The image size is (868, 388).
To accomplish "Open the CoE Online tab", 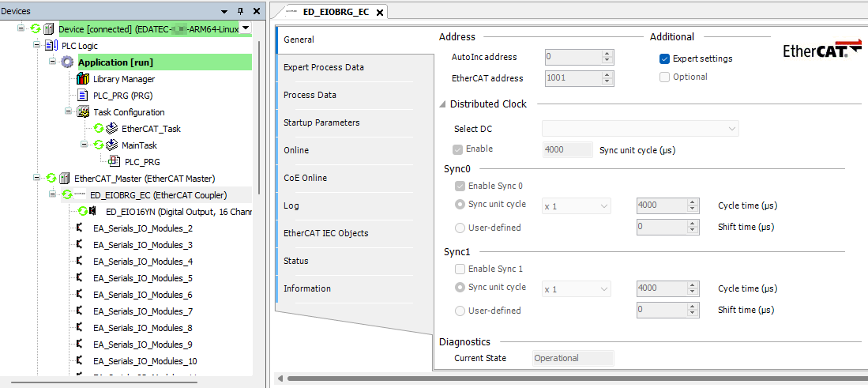I will [x=305, y=178].
